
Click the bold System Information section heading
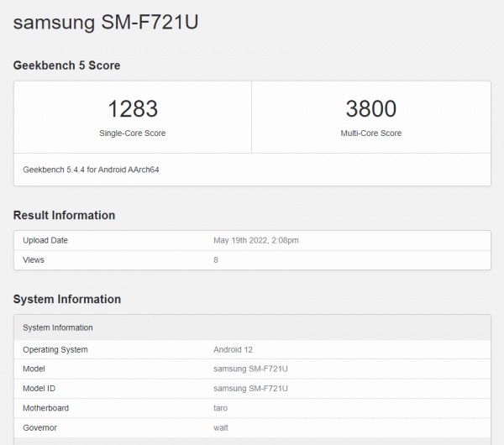[67, 299]
